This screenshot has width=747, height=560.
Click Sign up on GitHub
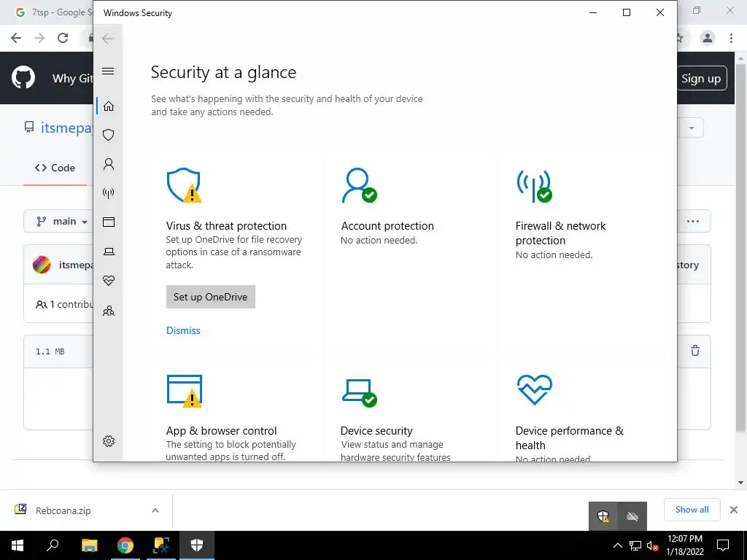click(x=701, y=79)
